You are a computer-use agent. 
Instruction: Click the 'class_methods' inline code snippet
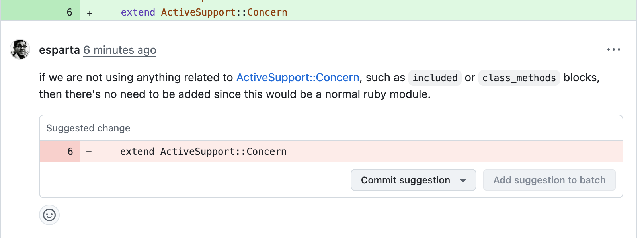coord(519,78)
